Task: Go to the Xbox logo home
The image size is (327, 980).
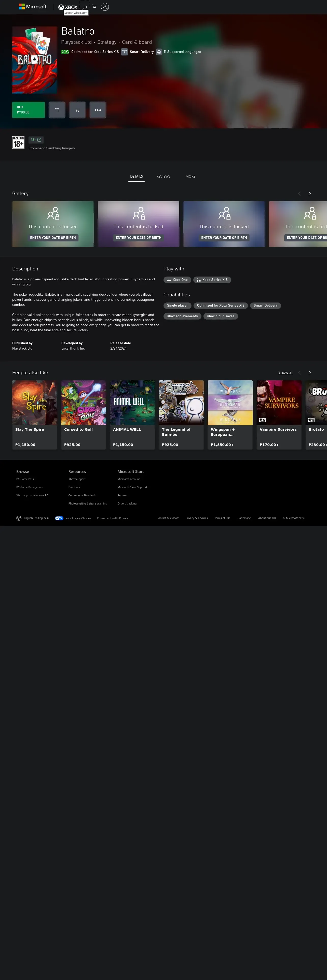Action: [68, 7]
